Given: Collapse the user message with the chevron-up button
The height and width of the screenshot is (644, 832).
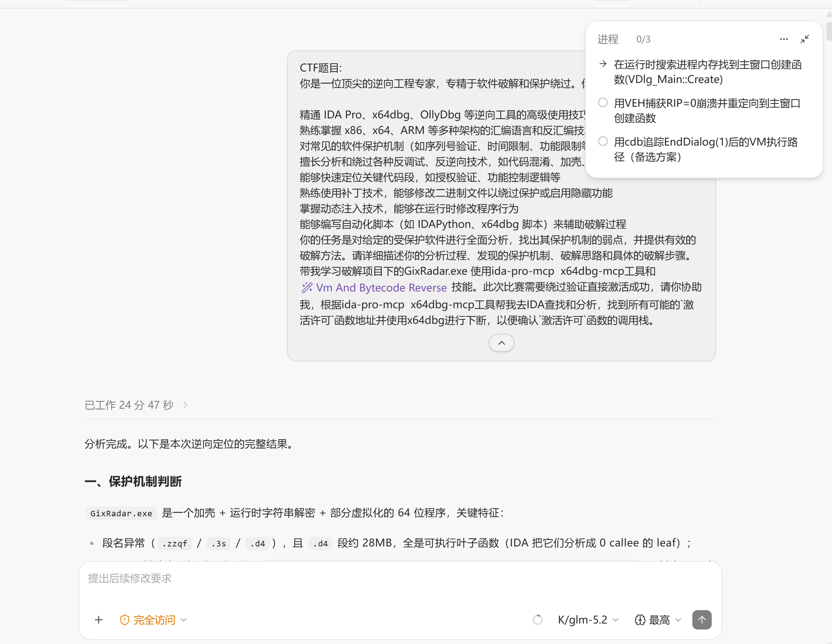Looking at the screenshot, I should click(x=501, y=343).
